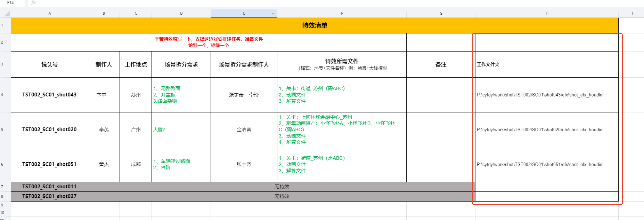Image resolution: width=644 pixels, height=220 pixels.
Task: Click the 工作文件夹 header cell
Action: coord(546,64)
